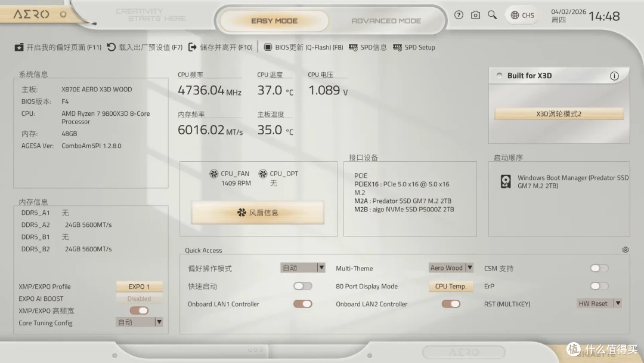Select 载入出厂预设值 (F7)

[x=145, y=47]
